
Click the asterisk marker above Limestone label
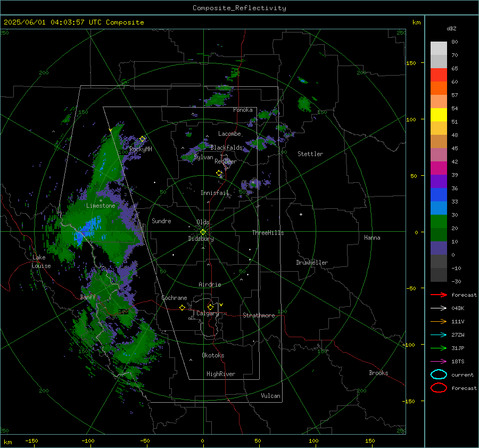pyautogui.click(x=101, y=201)
